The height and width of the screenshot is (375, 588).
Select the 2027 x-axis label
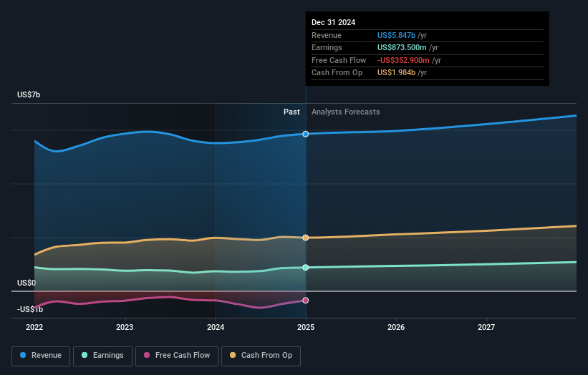pyautogui.click(x=486, y=328)
